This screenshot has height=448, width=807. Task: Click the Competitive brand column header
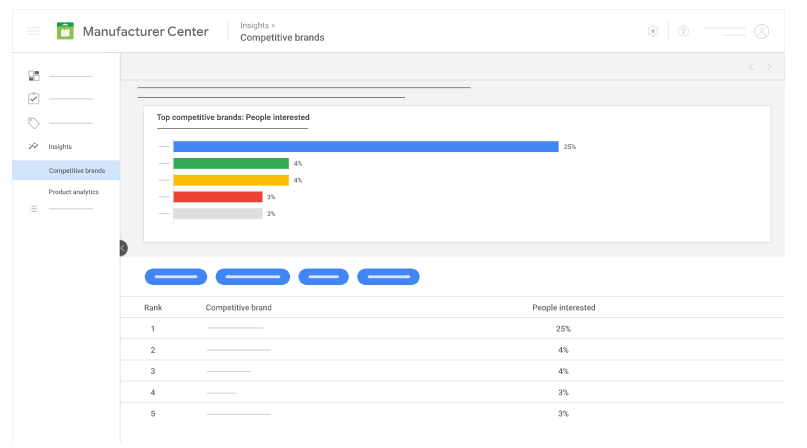pos(238,307)
